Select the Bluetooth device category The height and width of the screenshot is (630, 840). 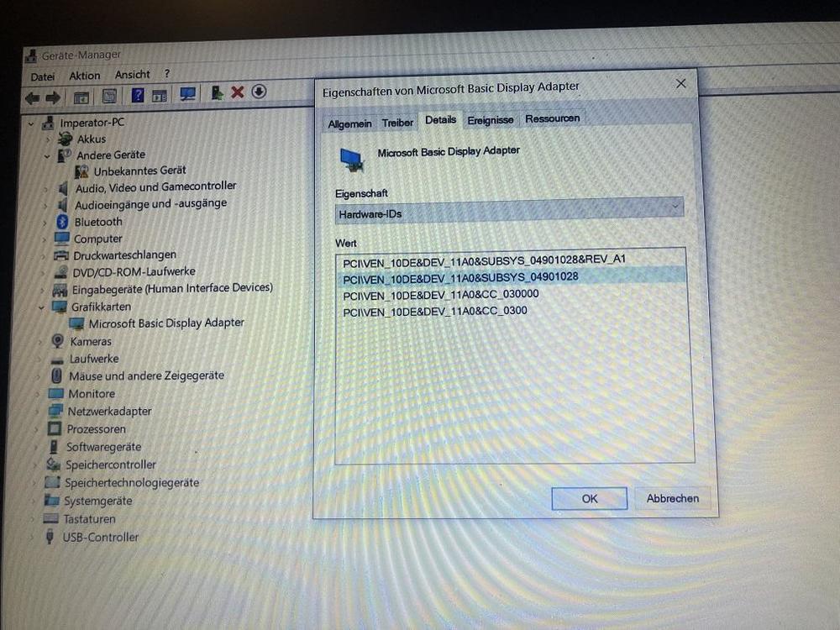97,222
